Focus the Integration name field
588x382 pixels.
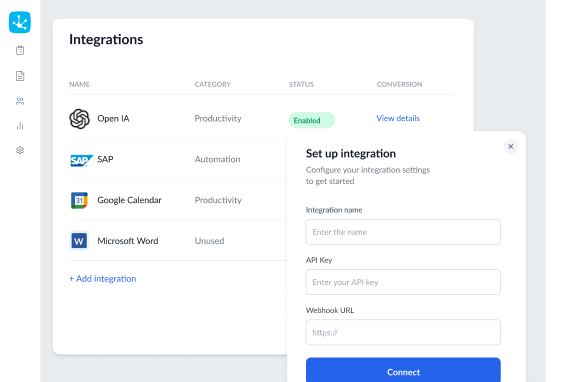tap(403, 232)
